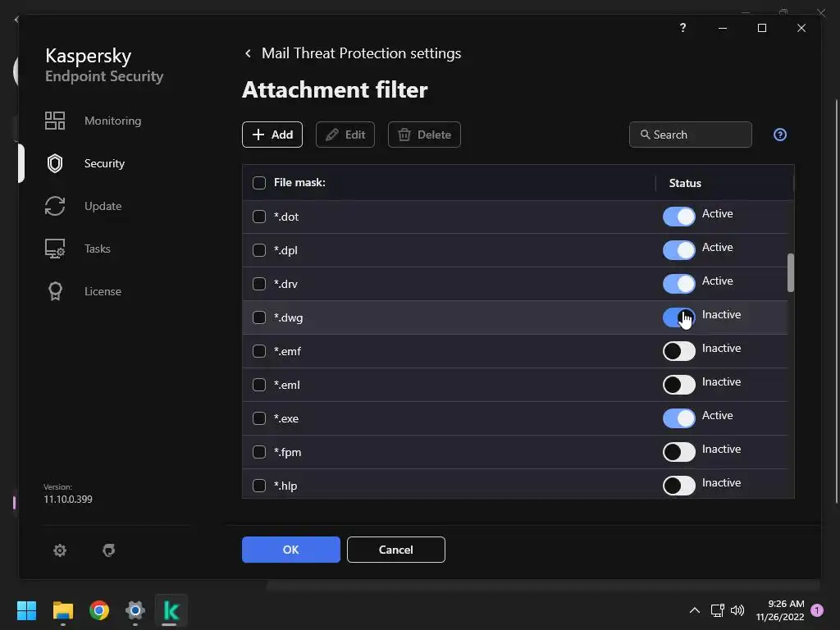Viewport: 840px width, 630px height.
Task: Toggle status switch for *.dwg
Action: [x=678, y=317]
